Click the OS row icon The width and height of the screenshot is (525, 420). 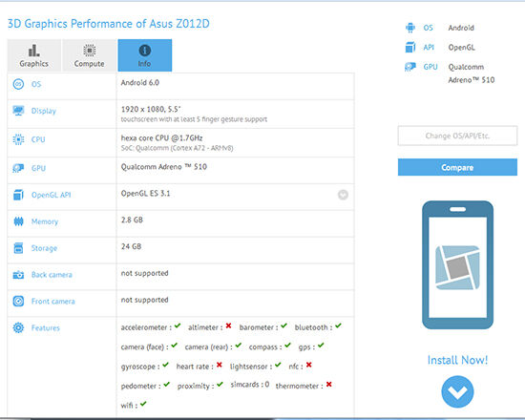(18, 84)
